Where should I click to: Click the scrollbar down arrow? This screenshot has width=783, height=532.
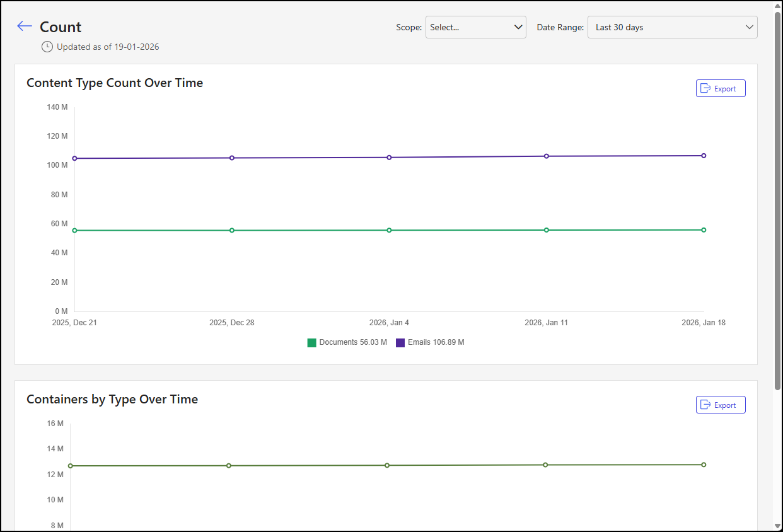pos(777,525)
